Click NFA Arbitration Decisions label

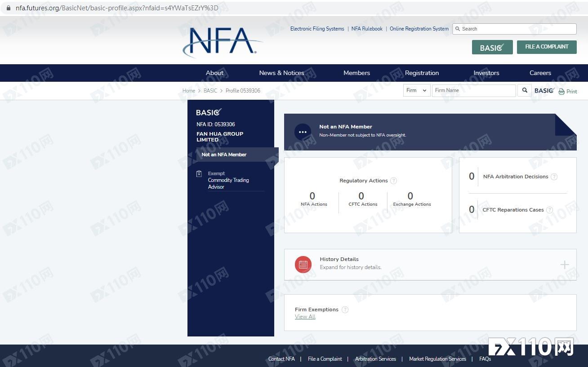tap(516, 177)
